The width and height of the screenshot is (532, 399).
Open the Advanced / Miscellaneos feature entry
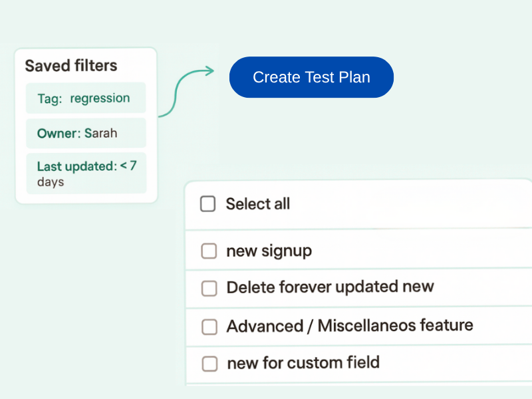point(350,327)
